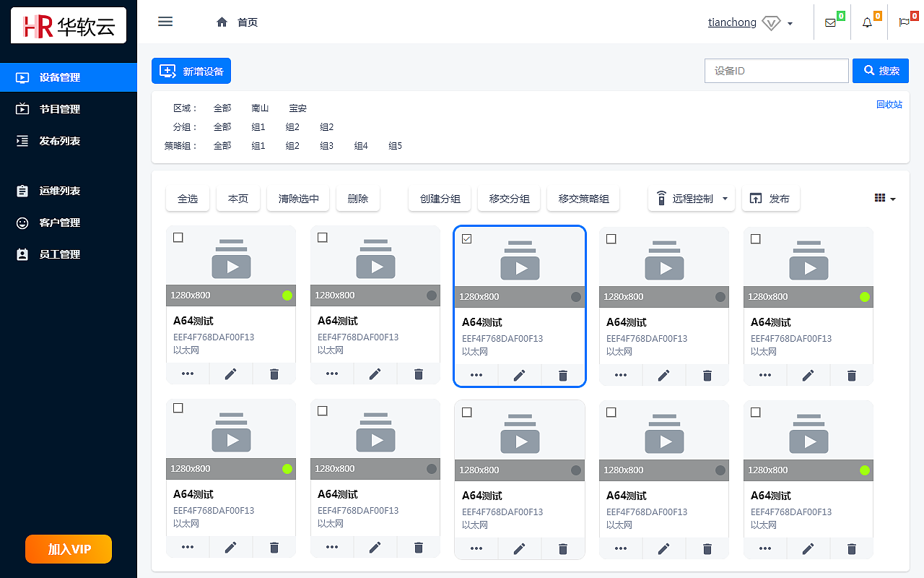Edit the first device card in the bottom row
Image resolution: width=924 pixels, height=578 pixels.
[231, 547]
